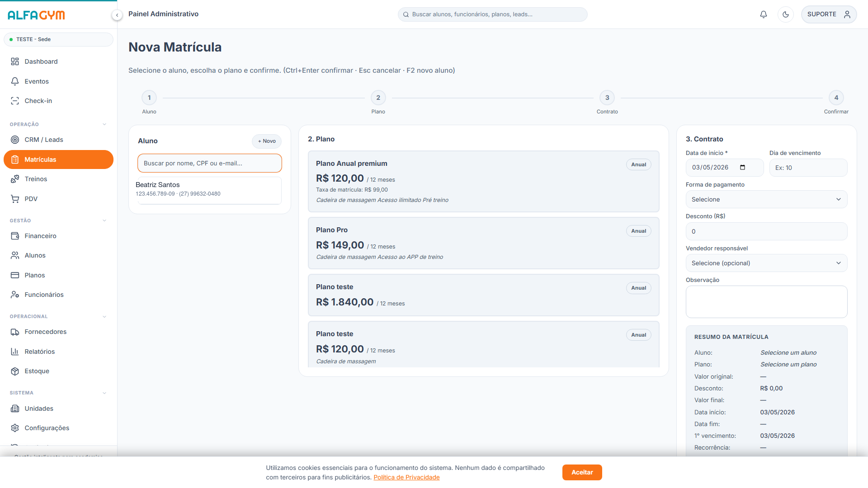
Task: Focus the Dia de vencimento field
Action: [x=808, y=168]
